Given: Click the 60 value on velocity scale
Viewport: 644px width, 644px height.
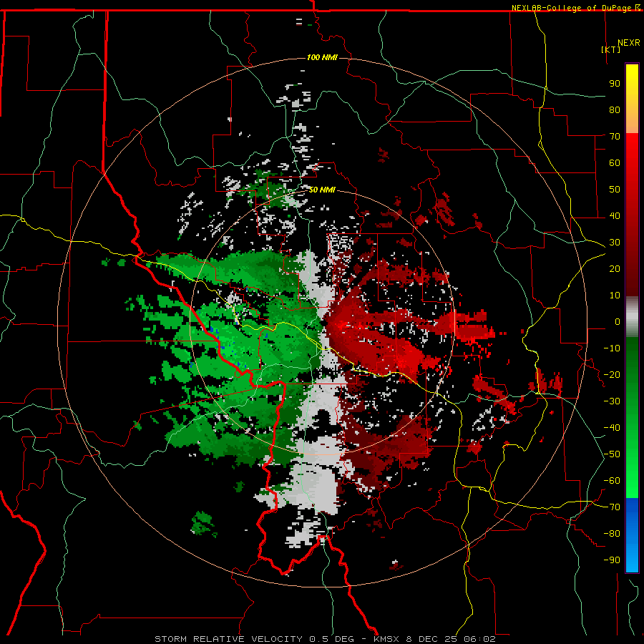Looking at the screenshot, I should (615, 163).
